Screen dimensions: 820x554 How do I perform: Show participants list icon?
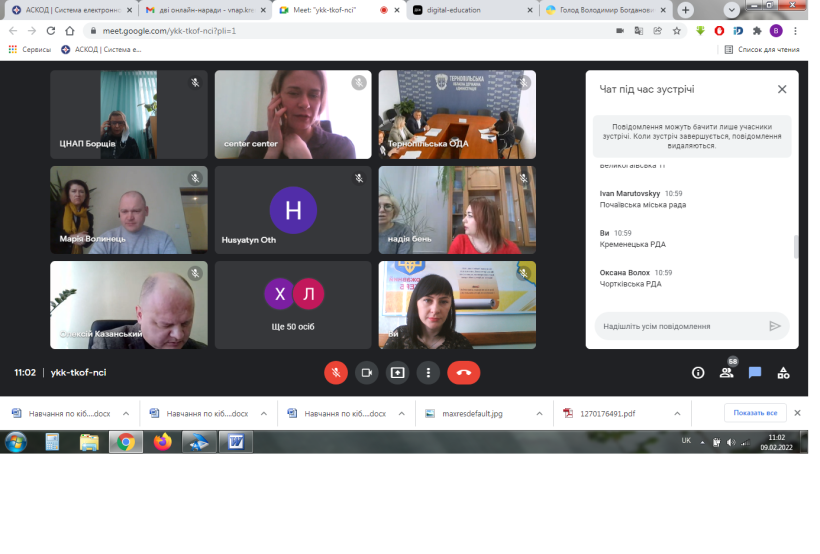(726, 373)
